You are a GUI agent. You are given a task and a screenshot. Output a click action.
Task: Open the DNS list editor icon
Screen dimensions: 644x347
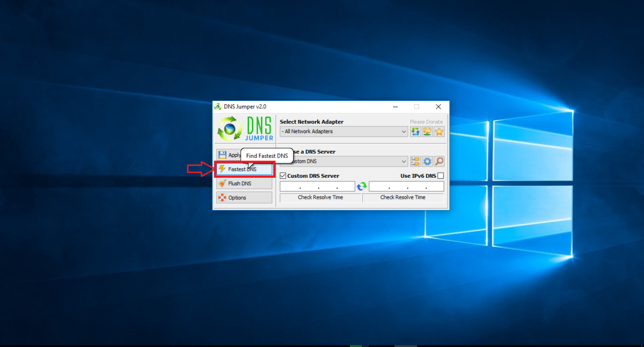tap(415, 162)
